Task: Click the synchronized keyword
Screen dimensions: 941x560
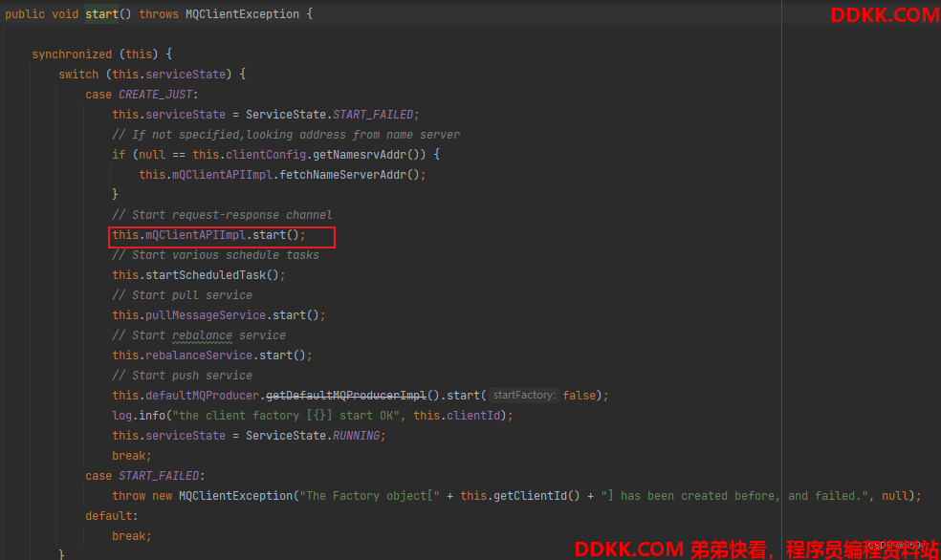Action: click(72, 54)
